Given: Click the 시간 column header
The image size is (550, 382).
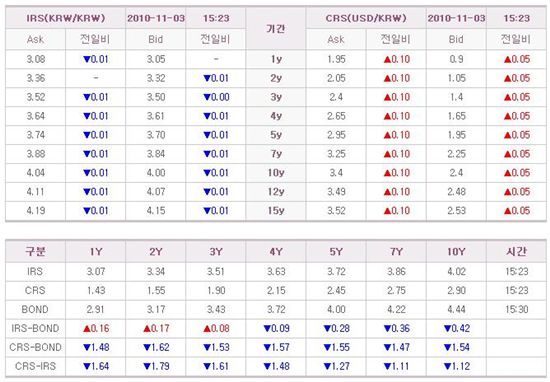Looking at the screenshot, I should (516, 252).
